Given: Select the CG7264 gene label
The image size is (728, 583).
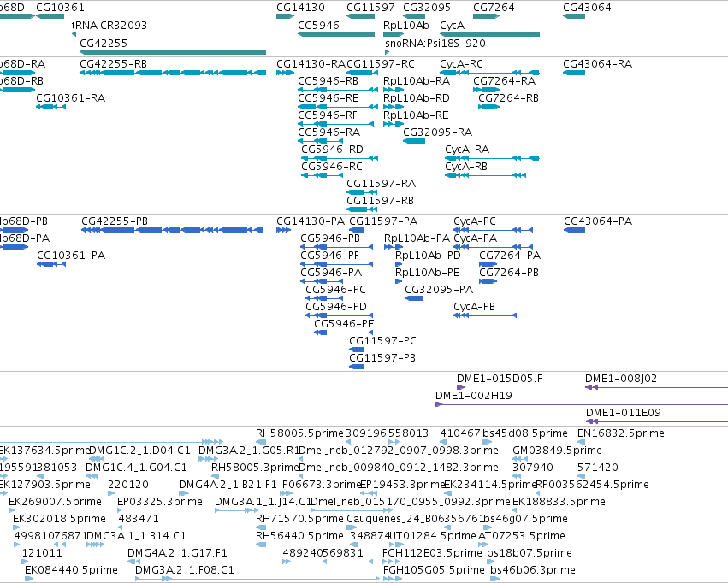Looking at the screenshot, I should click(x=494, y=8).
